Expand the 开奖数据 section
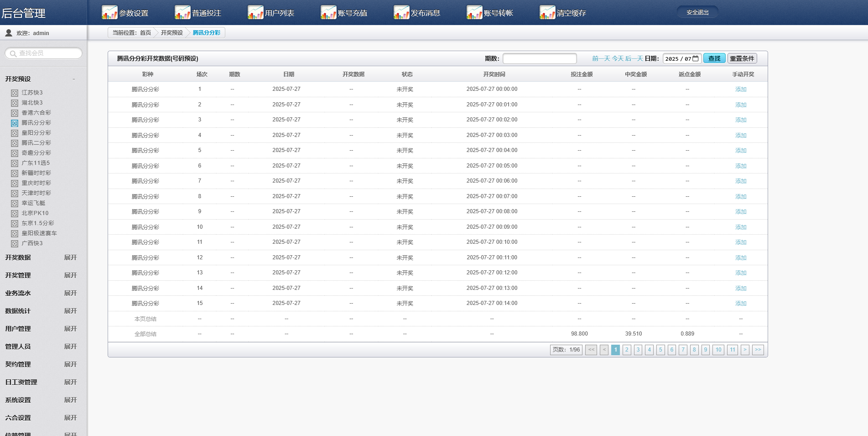This screenshot has height=436, width=868. (x=70, y=257)
